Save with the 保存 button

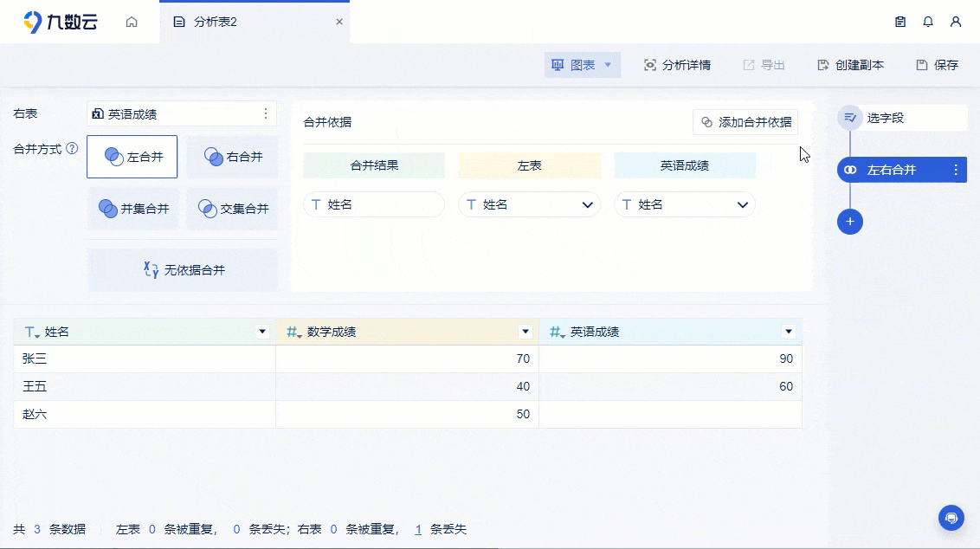pyautogui.click(x=938, y=65)
